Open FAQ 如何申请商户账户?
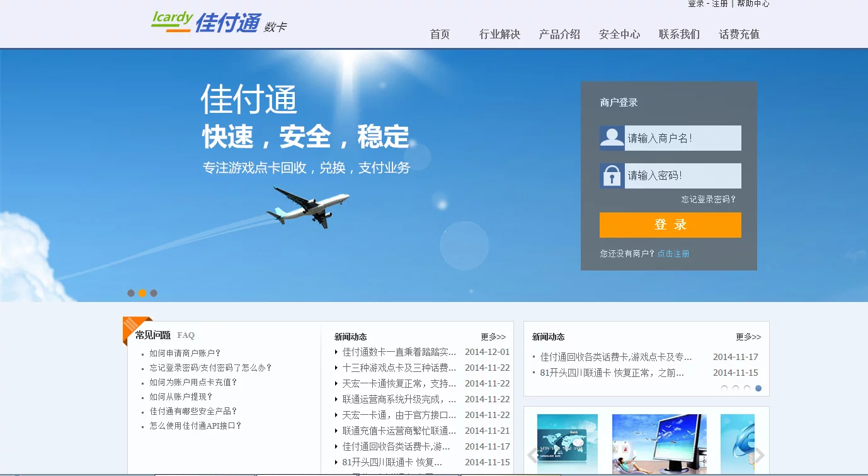 coord(185,353)
